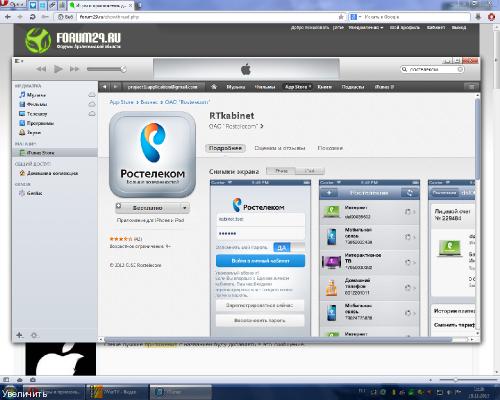Open the iTunes Store home icon
The height and width of the screenshot is (400, 500).
(x=214, y=87)
